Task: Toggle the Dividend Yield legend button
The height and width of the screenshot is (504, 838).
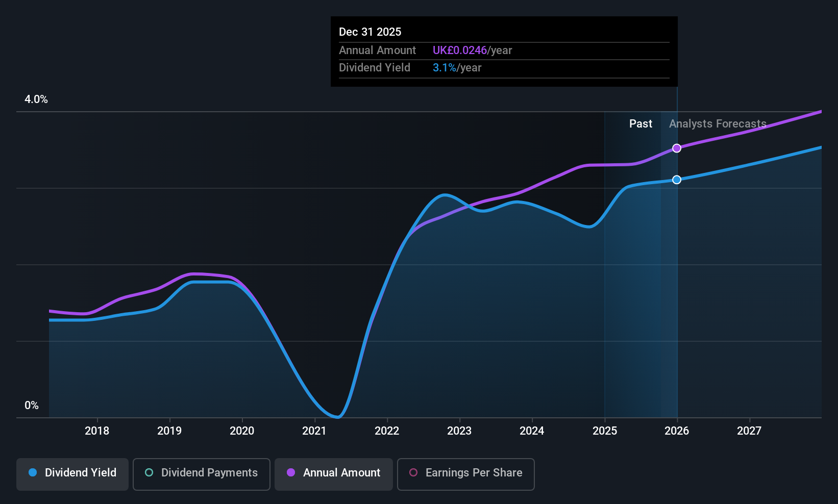Action: 72,474
